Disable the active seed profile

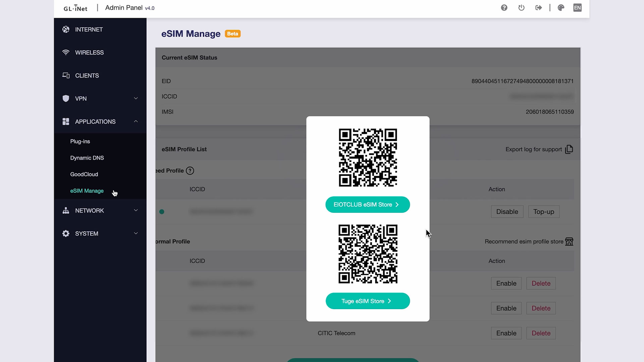coord(507,212)
